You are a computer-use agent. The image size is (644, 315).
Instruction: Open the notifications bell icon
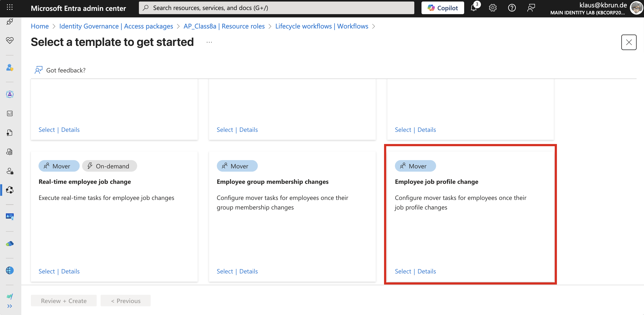474,8
